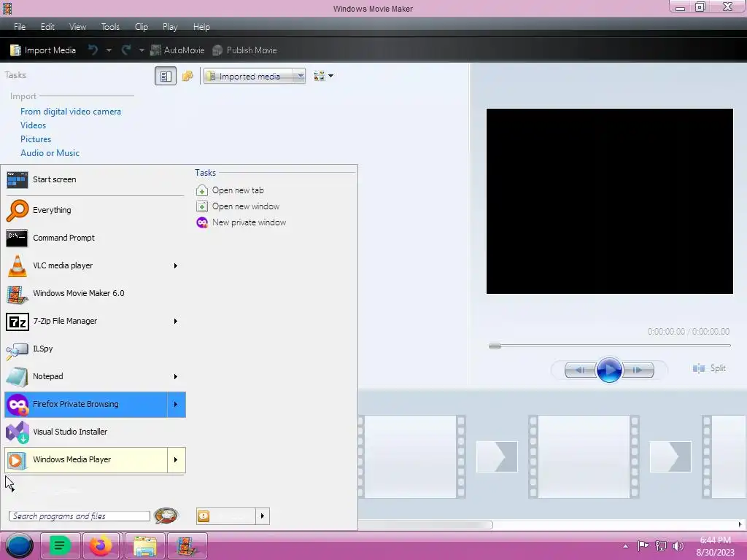Expand Firefox Private Browsing jump list arrow
Viewport: 747px width, 560px height.
[176, 404]
